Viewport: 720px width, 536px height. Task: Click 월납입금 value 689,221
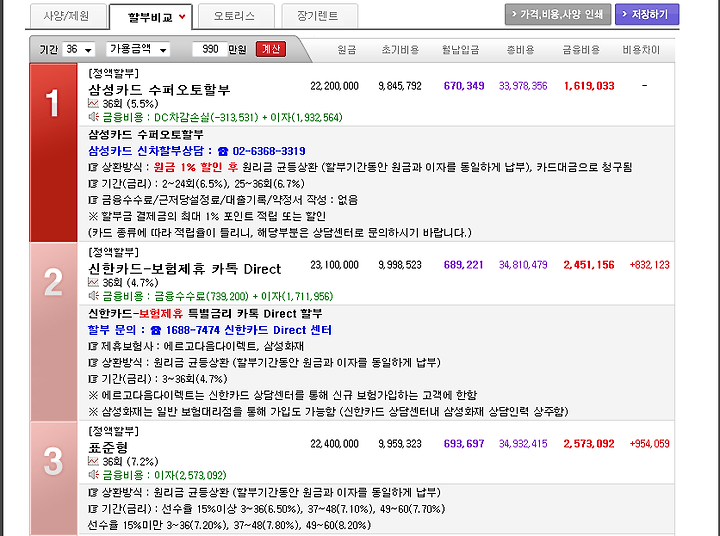click(464, 265)
